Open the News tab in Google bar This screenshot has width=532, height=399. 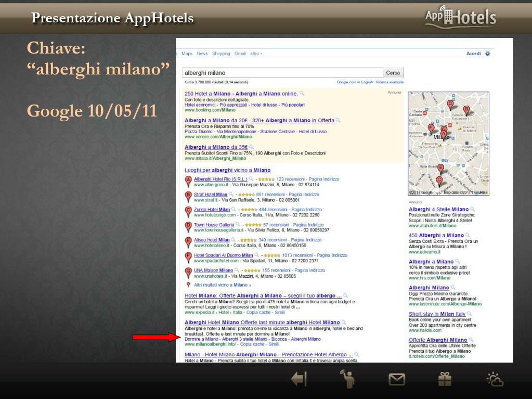click(x=202, y=54)
